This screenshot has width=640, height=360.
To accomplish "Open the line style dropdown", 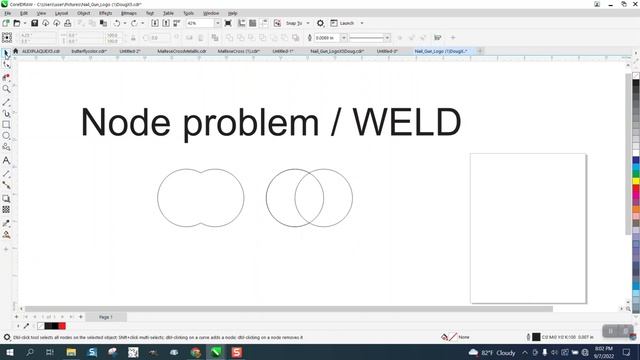I will (x=387, y=38).
